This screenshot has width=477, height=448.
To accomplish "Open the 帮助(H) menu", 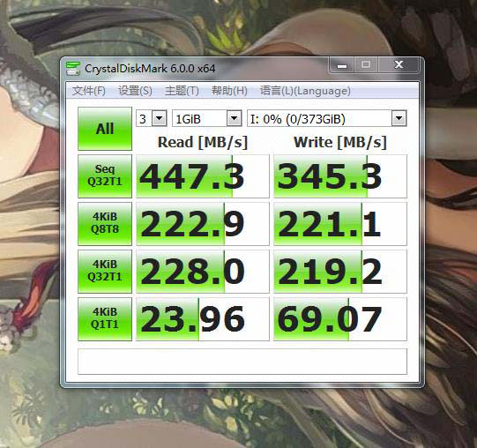I will tap(229, 91).
